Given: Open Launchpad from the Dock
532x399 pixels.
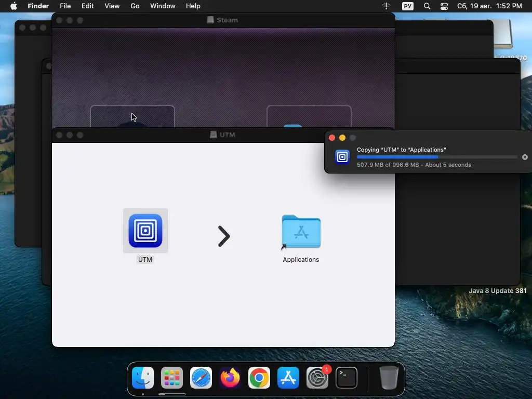Looking at the screenshot, I should point(172,378).
